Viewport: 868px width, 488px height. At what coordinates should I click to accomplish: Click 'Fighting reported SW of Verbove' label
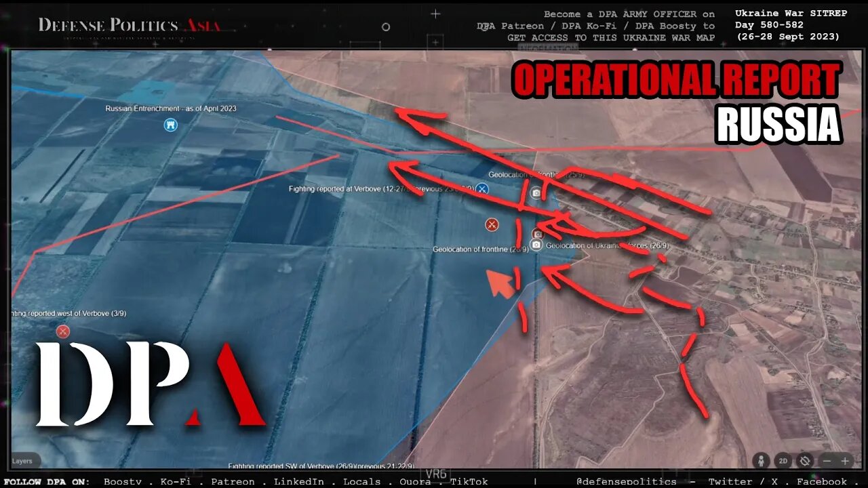(x=323, y=466)
